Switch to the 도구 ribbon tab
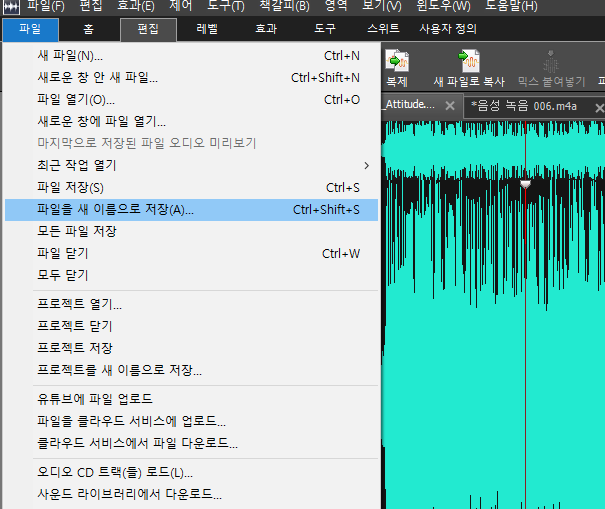 point(325,29)
